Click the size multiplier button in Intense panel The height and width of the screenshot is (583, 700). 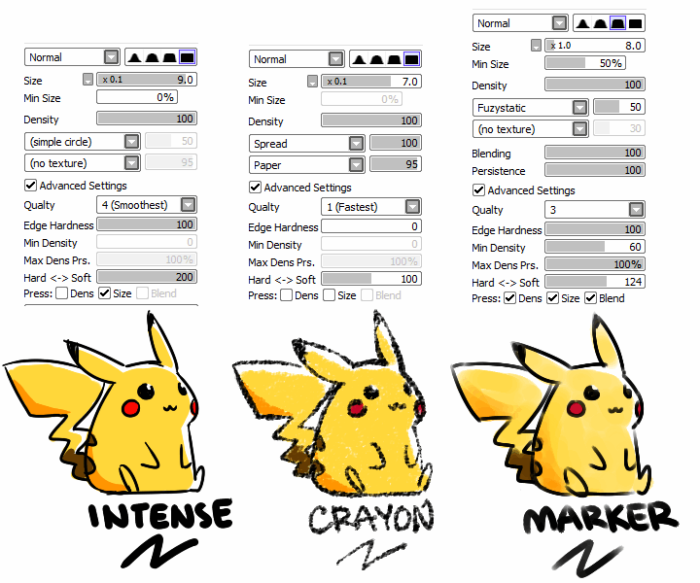point(88,79)
